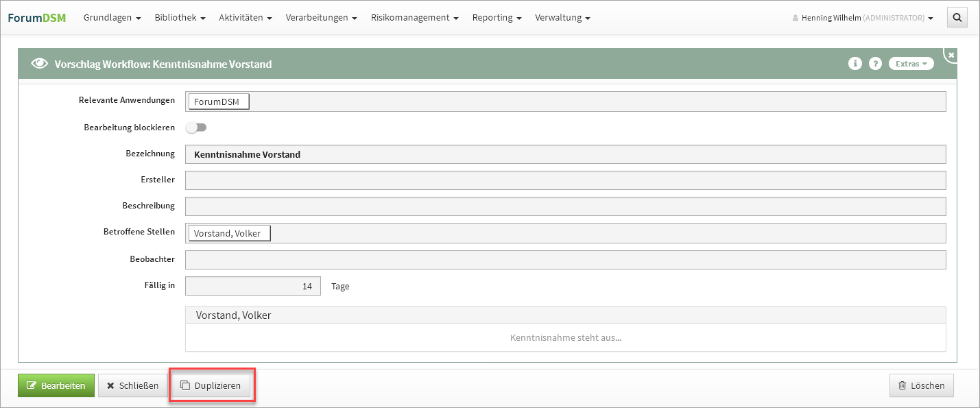Click the eye icon beside the title
Viewport: 980px width, 408px height.
coord(40,64)
